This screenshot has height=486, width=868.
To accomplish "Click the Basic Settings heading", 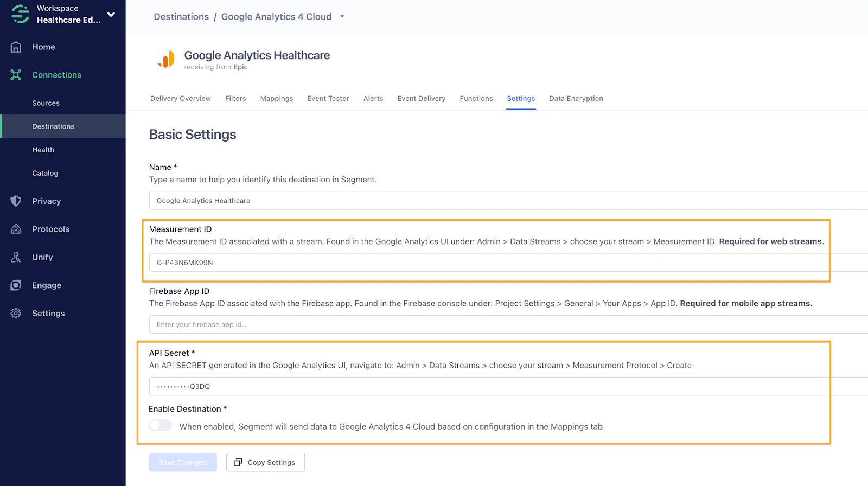I will [193, 135].
